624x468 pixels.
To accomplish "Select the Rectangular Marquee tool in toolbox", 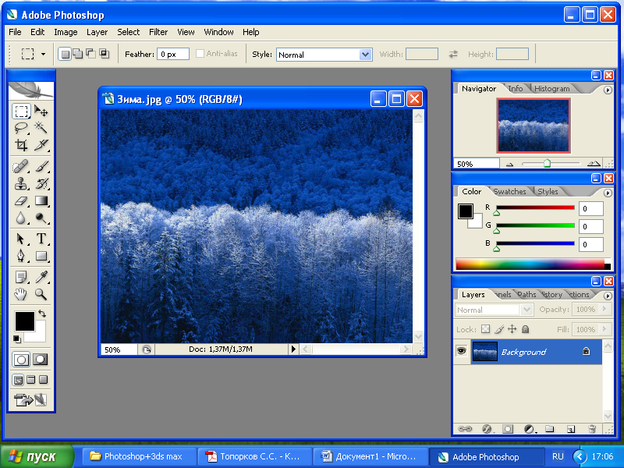I will point(21,111).
